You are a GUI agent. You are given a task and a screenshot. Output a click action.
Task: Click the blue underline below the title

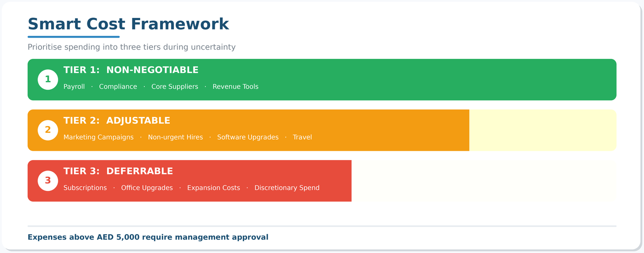tap(74, 37)
